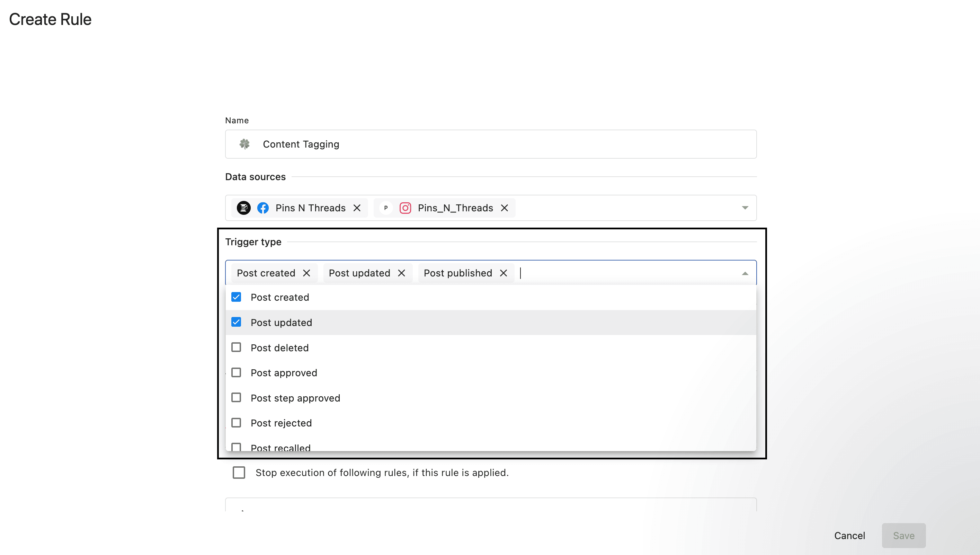The width and height of the screenshot is (980, 555).
Task: Click the Instagram icon in data sources
Action: click(x=405, y=208)
